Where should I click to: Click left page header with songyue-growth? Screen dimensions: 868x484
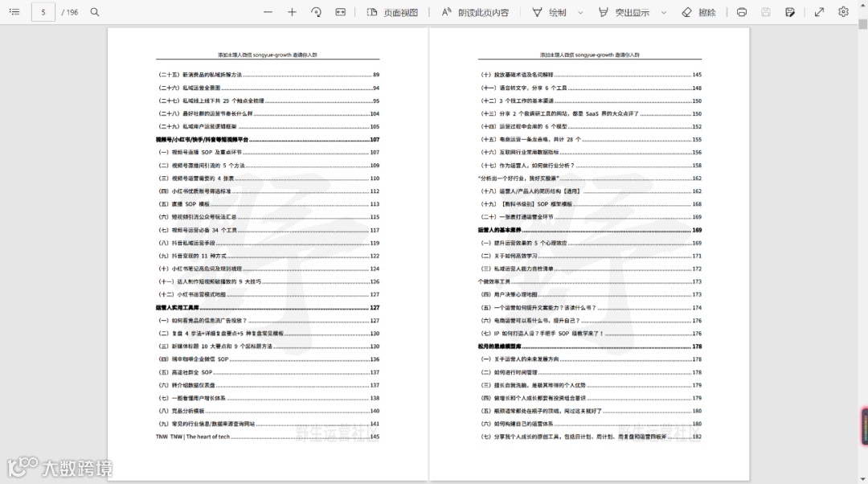[268, 55]
